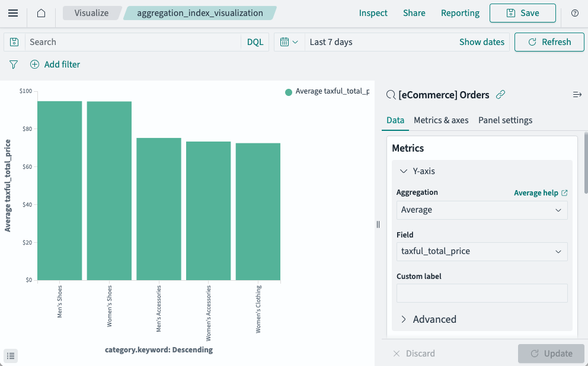Click the legend color dot for Average
588x366 pixels.
289,92
